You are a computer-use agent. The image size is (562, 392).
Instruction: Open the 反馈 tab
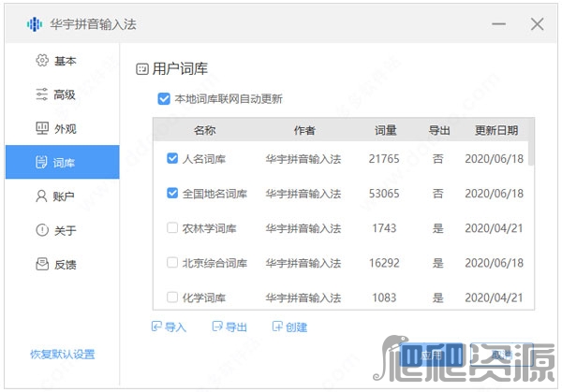(x=63, y=264)
